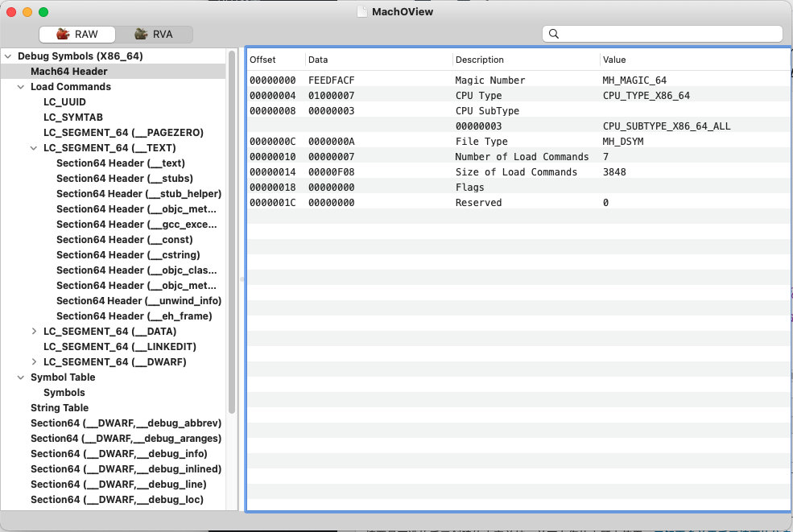Select the Reserved description cell
Image resolution: width=793 pixels, height=532 pixels.
(x=478, y=203)
